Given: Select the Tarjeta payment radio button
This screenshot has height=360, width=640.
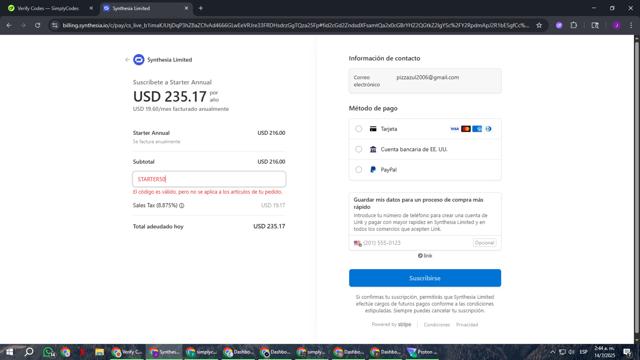Looking at the screenshot, I should (x=358, y=129).
